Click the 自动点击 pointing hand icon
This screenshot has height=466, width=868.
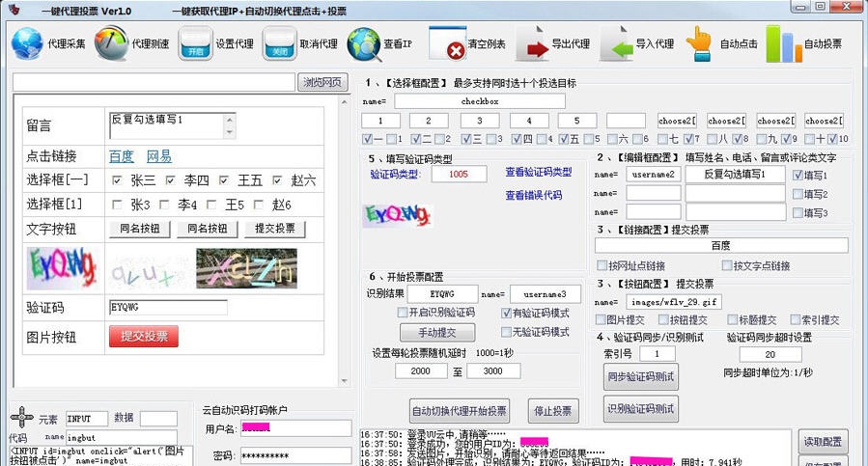click(x=699, y=43)
